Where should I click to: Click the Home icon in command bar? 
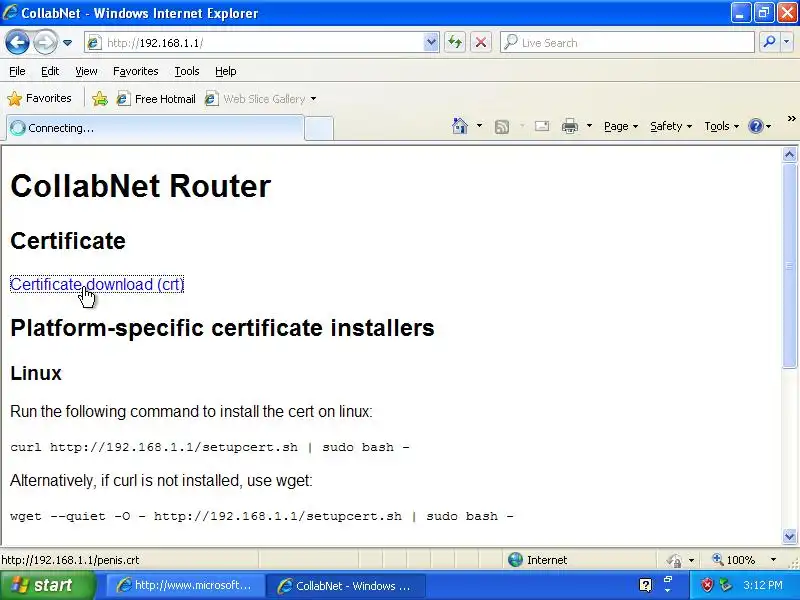click(460, 126)
